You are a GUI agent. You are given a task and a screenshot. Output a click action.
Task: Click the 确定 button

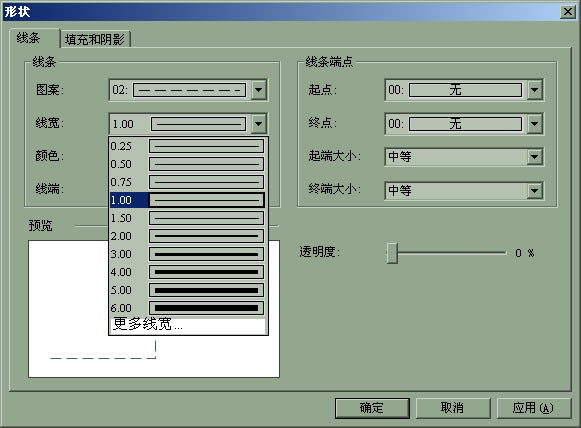pos(372,408)
